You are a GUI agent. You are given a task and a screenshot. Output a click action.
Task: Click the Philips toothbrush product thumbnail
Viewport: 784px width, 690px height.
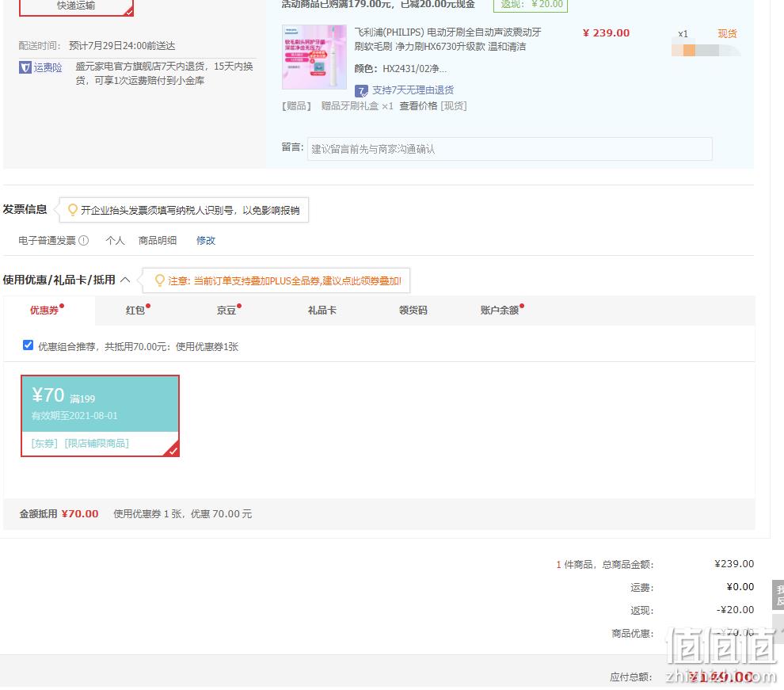click(314, 57)
